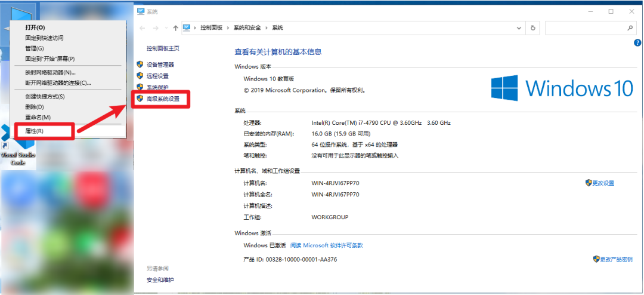Open 控制面板主页 link
The height and width of the screenshot is (295, 644).
(163, 48)
